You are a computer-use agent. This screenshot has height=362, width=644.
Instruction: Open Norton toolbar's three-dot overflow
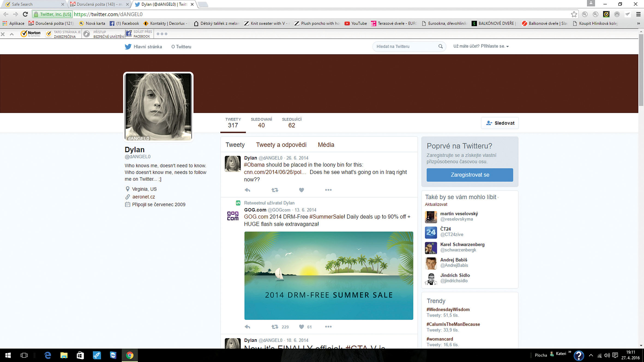(162, 34)
